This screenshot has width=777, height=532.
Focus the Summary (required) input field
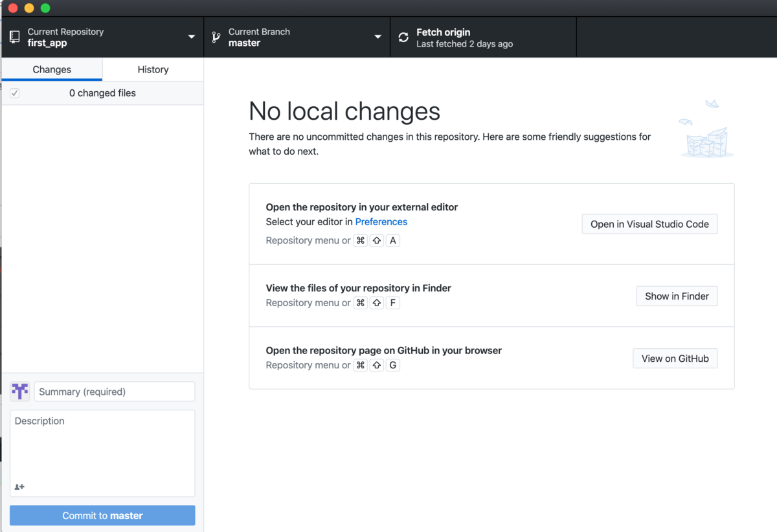point(114,392)
